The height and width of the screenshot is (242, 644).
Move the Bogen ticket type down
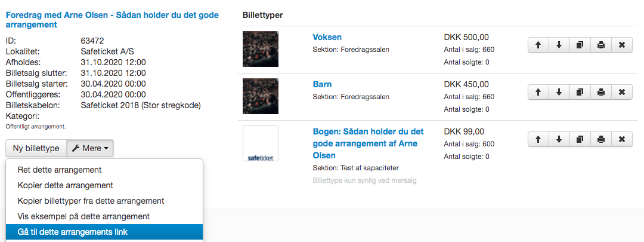tap(559, 140)
